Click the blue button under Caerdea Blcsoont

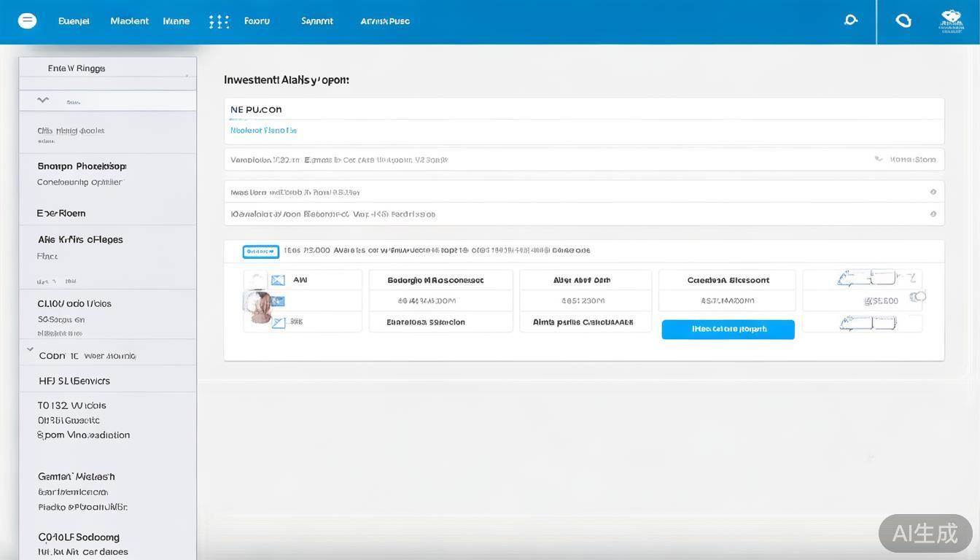pyautogui.click(x=728, y=330)
